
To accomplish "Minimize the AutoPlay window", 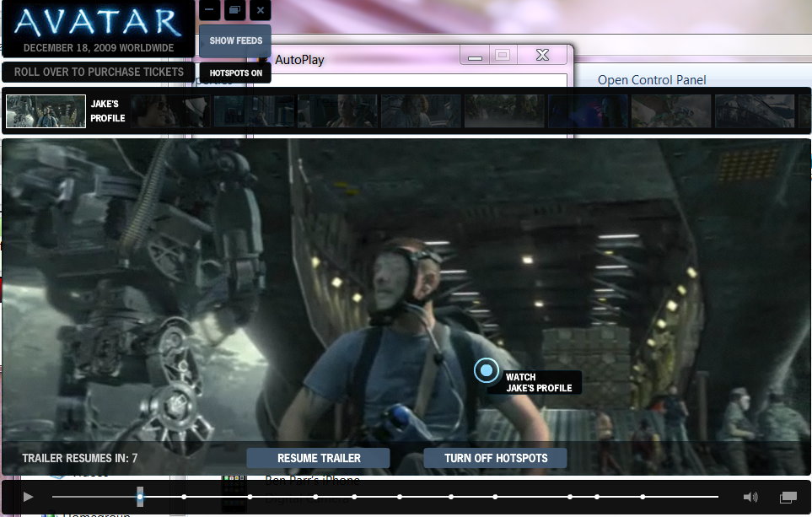I will [x=475, y=56].
